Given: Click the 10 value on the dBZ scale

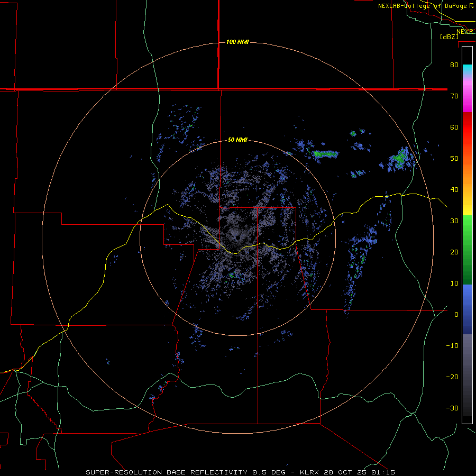Looking at the screenshot, I should [x=454, y=283].
